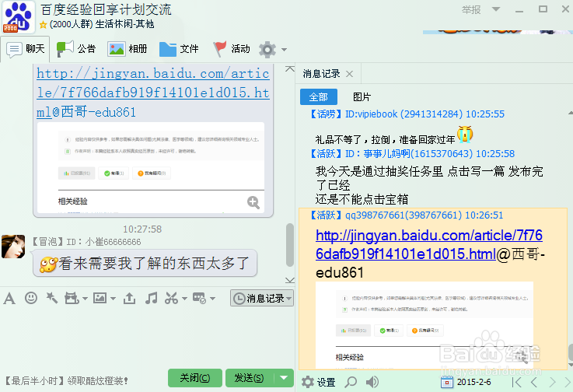The image size is (573, 392).
Task: Click the 发送(S) button
Action: pyautogui.click(x=250, y=378)
